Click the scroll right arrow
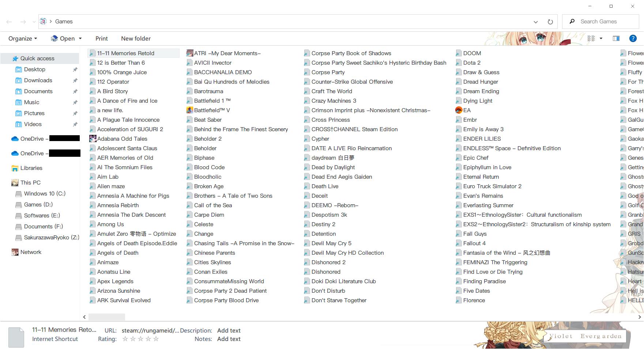 pos(640,317)
